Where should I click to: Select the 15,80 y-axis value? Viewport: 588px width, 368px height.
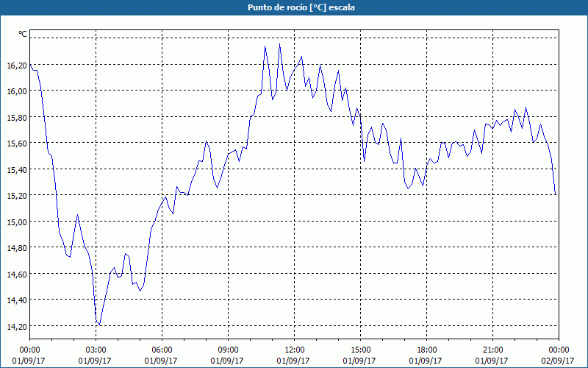[17, 118]
